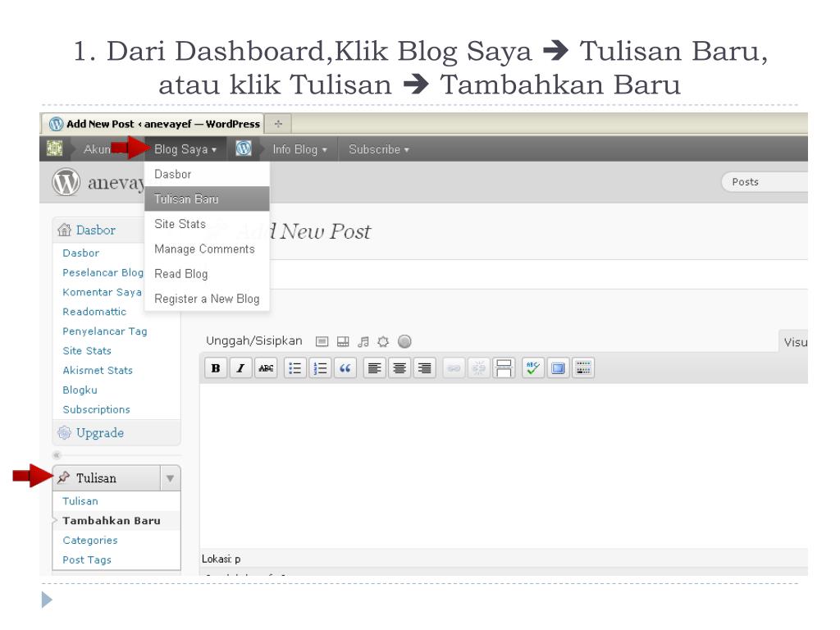840x630 pixels.
Task: Toggle fullscreen editing mode
Action: (x=558, y=368)
